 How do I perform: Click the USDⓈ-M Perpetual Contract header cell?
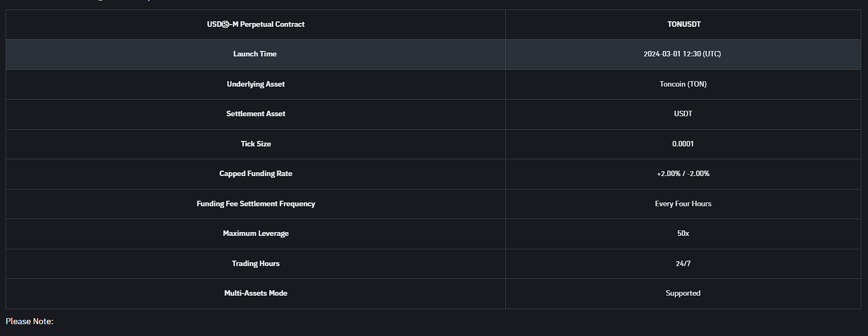tap(256, 25)
